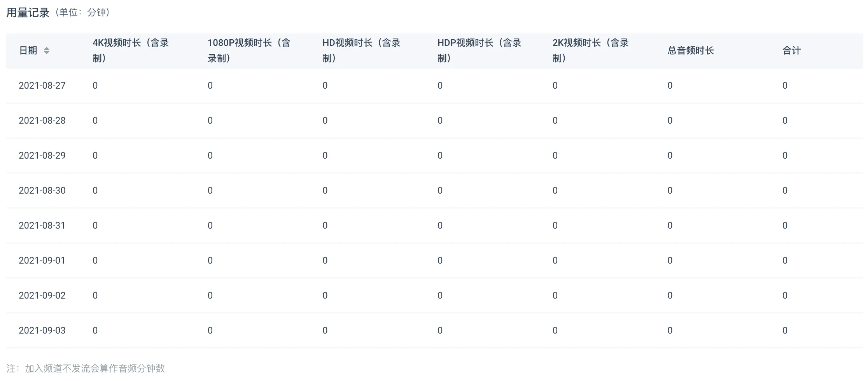
Task: Select the 2021-08-29 date cell
Action: [42, 156]
